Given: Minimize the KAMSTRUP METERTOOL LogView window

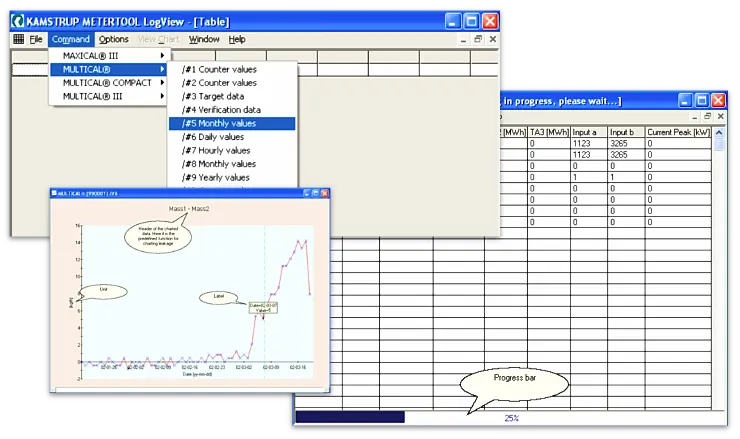Looking at the screenshot, I should coord(453,21).
